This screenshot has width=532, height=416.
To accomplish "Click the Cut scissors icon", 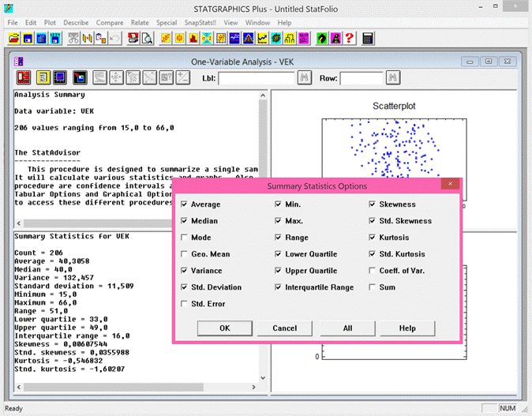I will click(73, 39).
